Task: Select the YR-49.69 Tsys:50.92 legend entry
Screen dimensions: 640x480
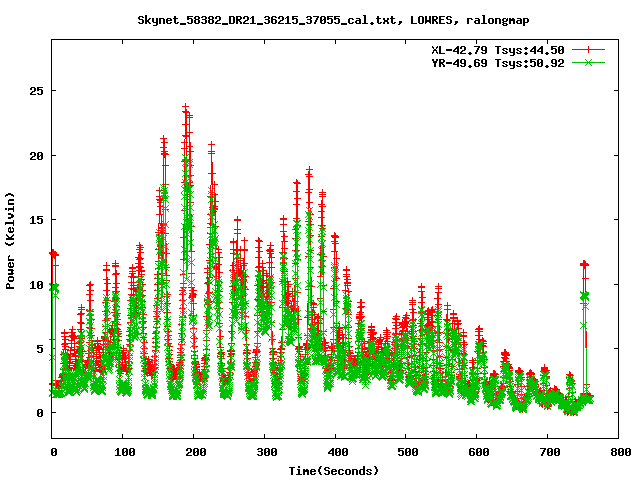Action: (498, 63)
